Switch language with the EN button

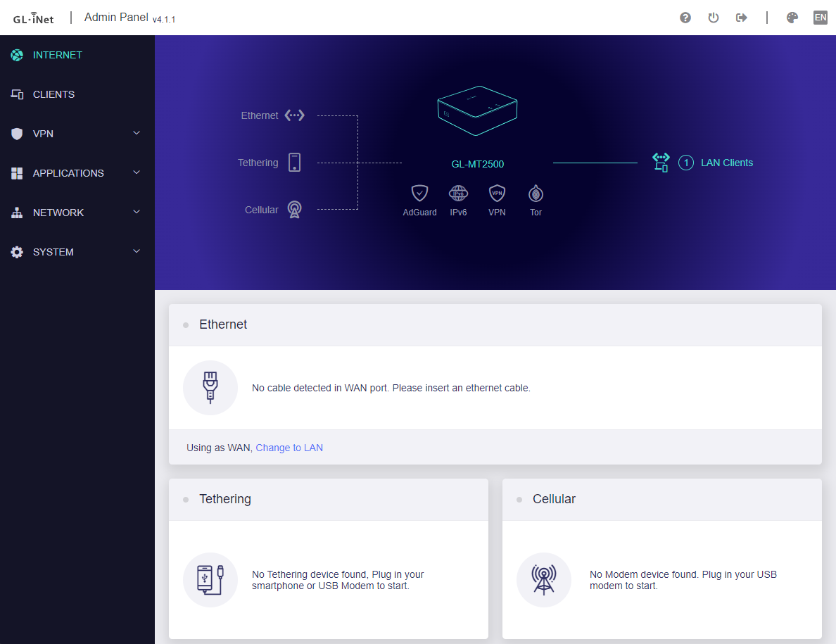(x=820, y=18)
